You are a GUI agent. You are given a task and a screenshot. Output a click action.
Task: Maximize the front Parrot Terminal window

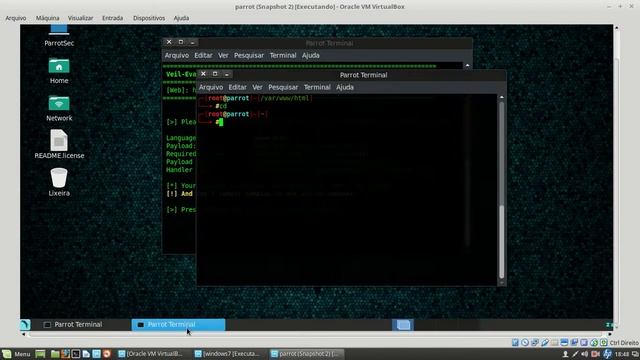pyautogui.click(x=215, y=74)
